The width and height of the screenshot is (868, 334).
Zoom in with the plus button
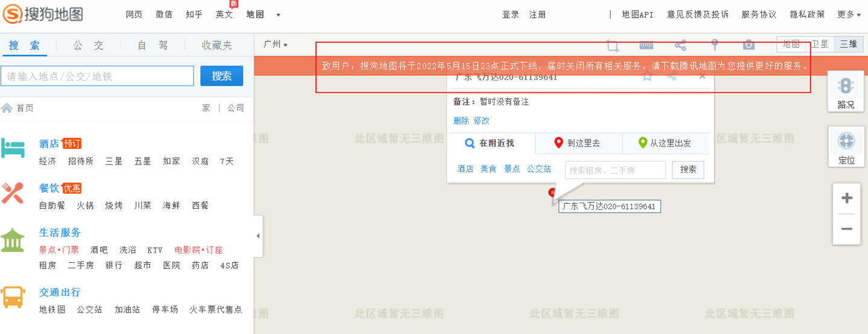click(846, 198)
